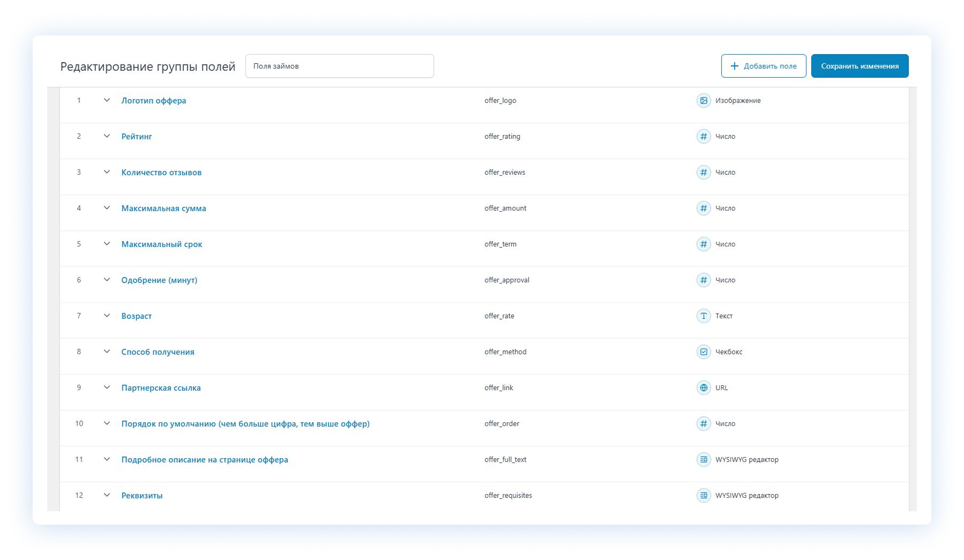
Task: Click the row number 10
Action: click(79, 424)
